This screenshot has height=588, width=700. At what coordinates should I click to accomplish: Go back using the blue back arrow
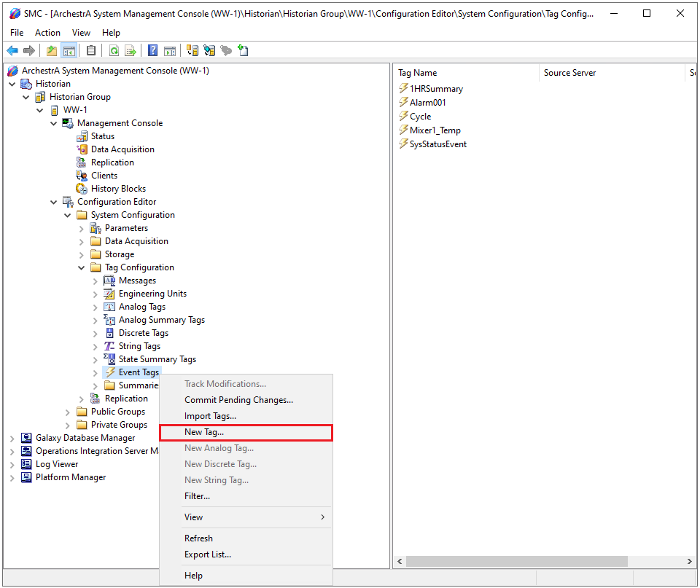coord(12,51)
